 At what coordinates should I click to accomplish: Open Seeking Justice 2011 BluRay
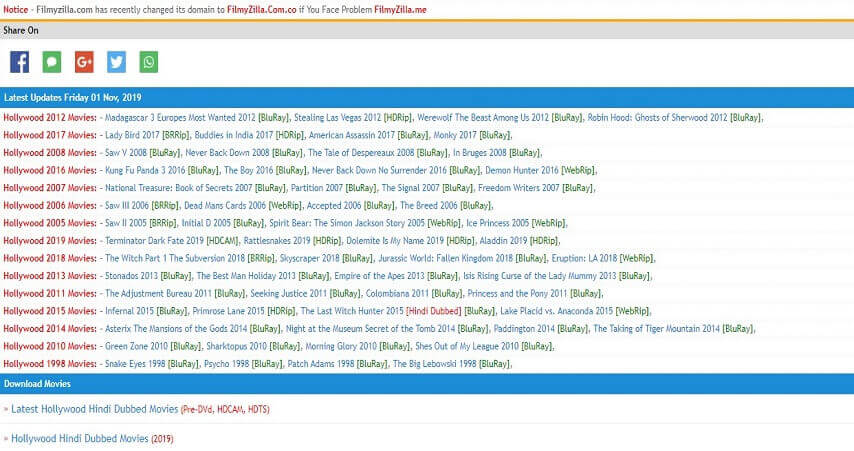click(x=306, y=294)
